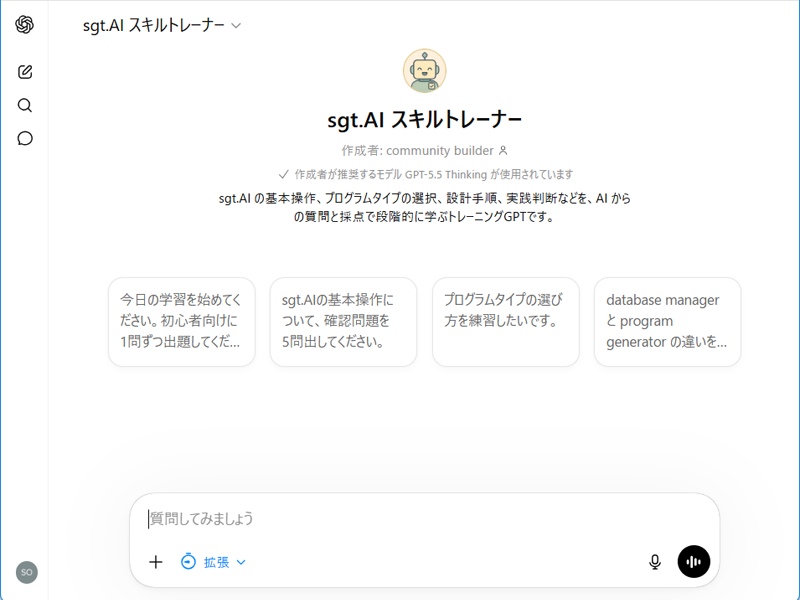
Task: Click the robot avatar of sgt.AI スキルトレーナー
Action: pyautogui.click(x=424, y=70)
